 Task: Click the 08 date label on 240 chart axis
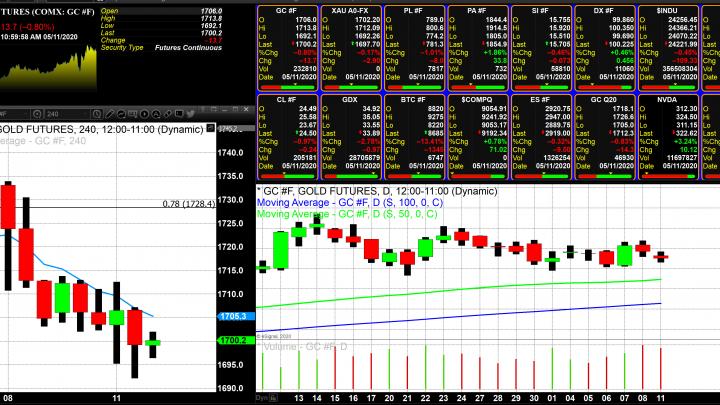click(8, 398)
